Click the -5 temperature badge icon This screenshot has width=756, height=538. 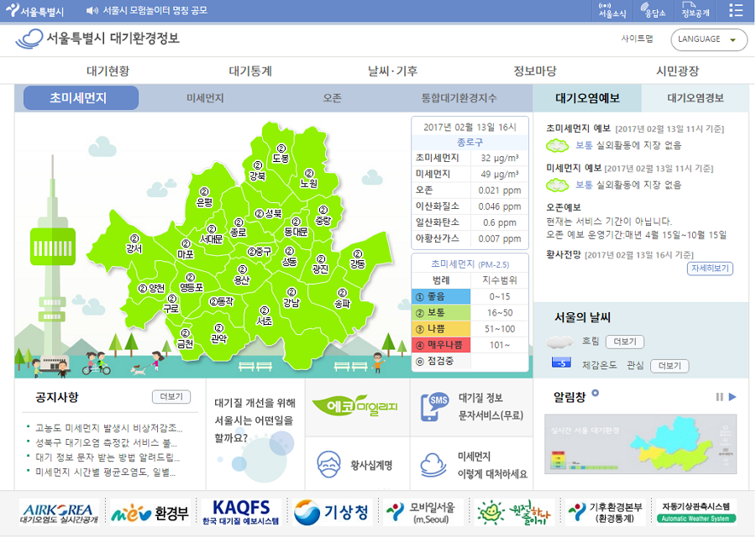[561, 363]
